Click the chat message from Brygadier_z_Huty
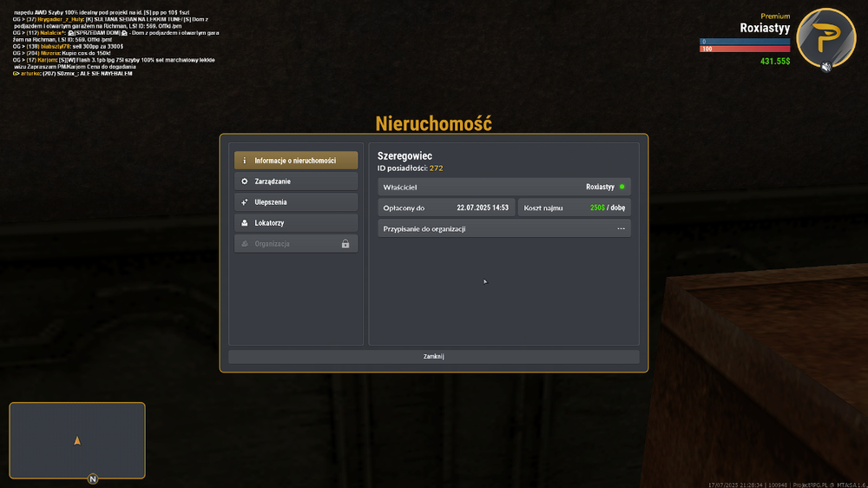 (x=111, y=23)
